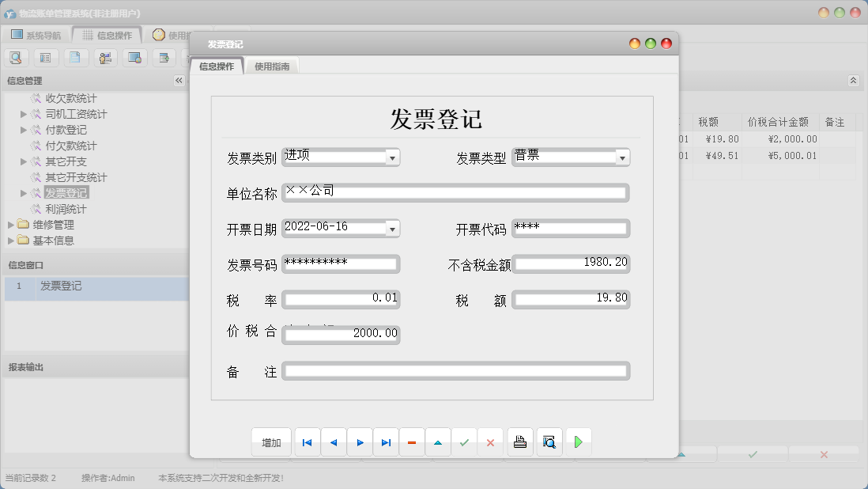The height and width of the screenshot is (489, 868).
Task: Open the 开票日期 date picker dropdown
Action: (392, 228)
